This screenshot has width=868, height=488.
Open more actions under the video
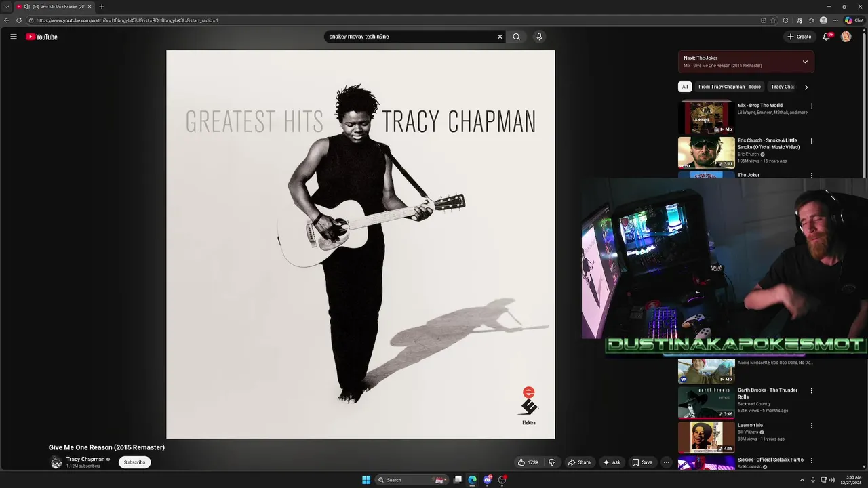(x=667, y=462)
